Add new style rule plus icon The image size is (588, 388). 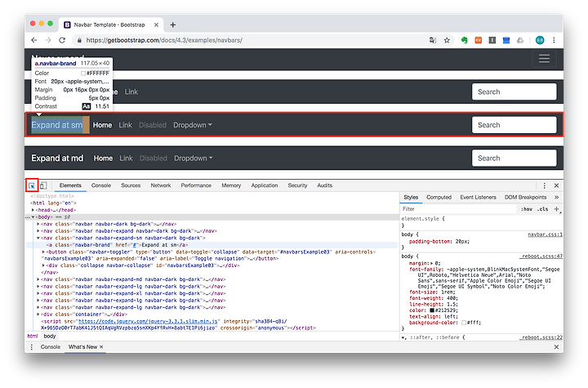556,209
